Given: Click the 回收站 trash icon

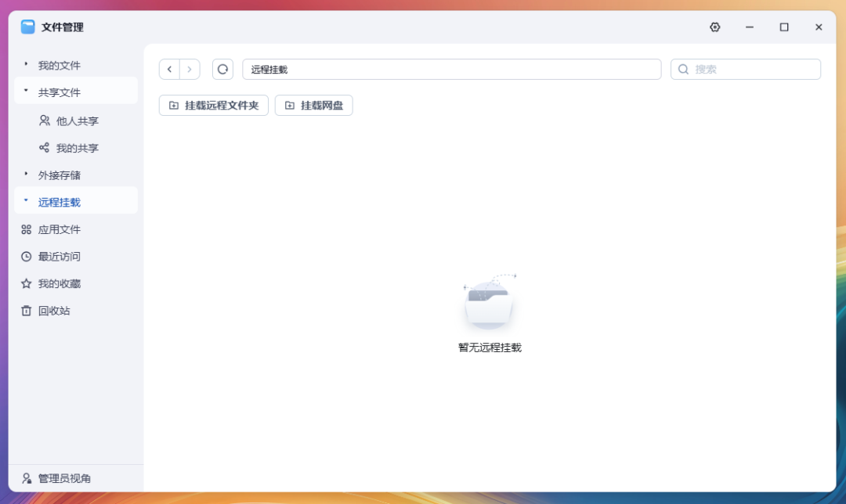Looking at the screenshot, I should point(26,311).
